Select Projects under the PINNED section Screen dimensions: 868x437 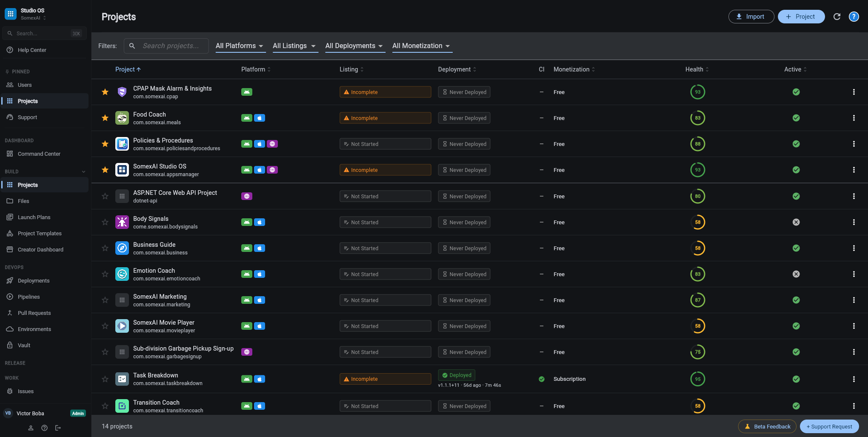pos(27,101)
